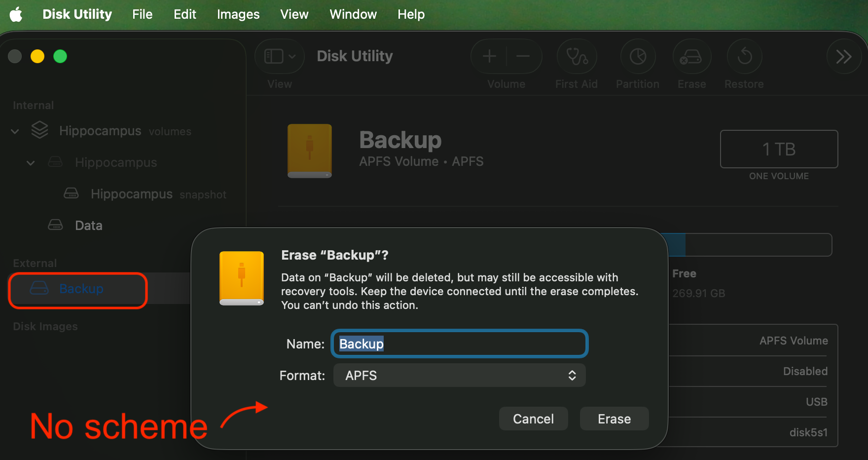Click the Disabled value in info table
The image size is (868, 460).
pyautogui.click(x=805, y=371)
